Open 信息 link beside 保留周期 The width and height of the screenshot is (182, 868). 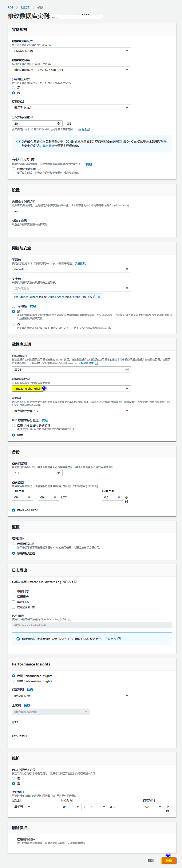point(30,690)
